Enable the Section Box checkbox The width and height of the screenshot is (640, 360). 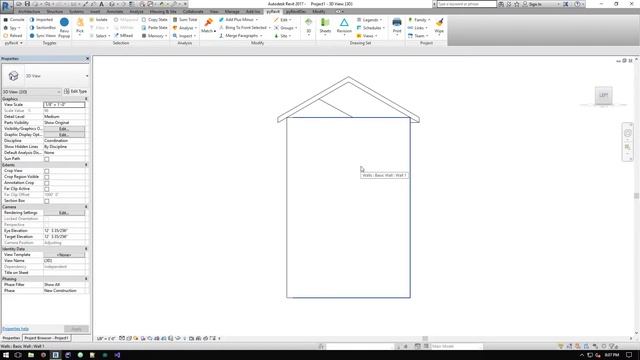tap(47, 201)
